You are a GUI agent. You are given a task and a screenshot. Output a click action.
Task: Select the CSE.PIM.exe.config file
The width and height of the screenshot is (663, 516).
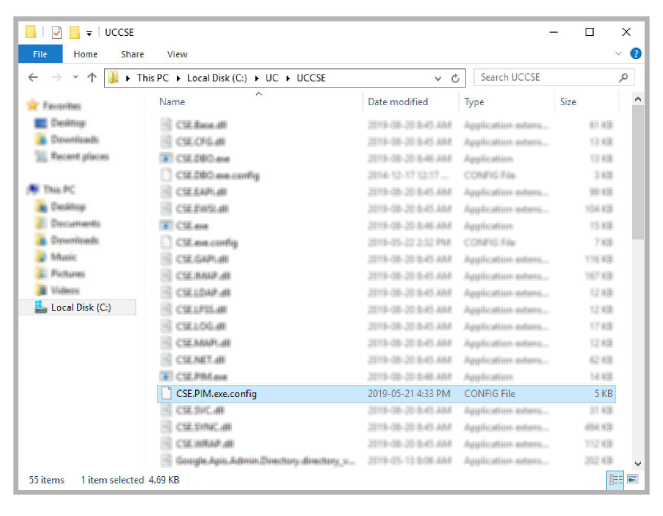point(216,394)
